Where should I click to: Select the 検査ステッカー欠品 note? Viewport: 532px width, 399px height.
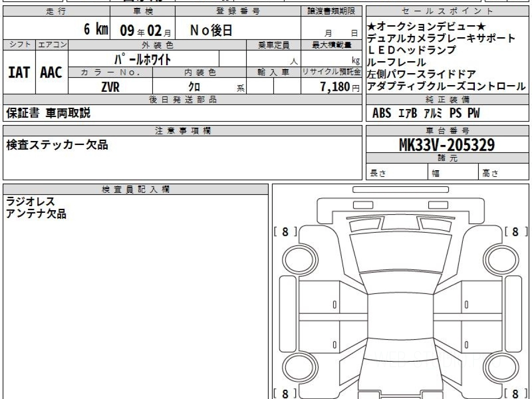57,145
